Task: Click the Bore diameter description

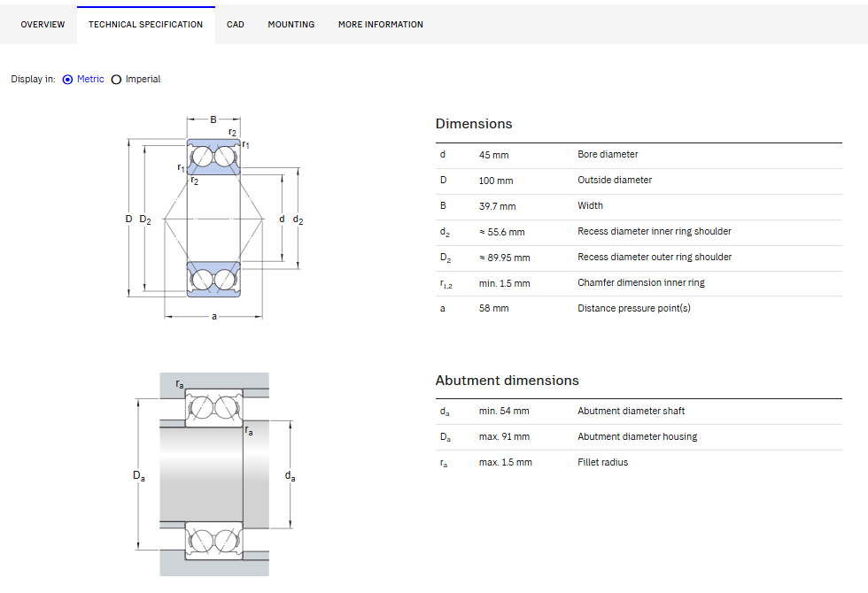Action: pos(608,154)
